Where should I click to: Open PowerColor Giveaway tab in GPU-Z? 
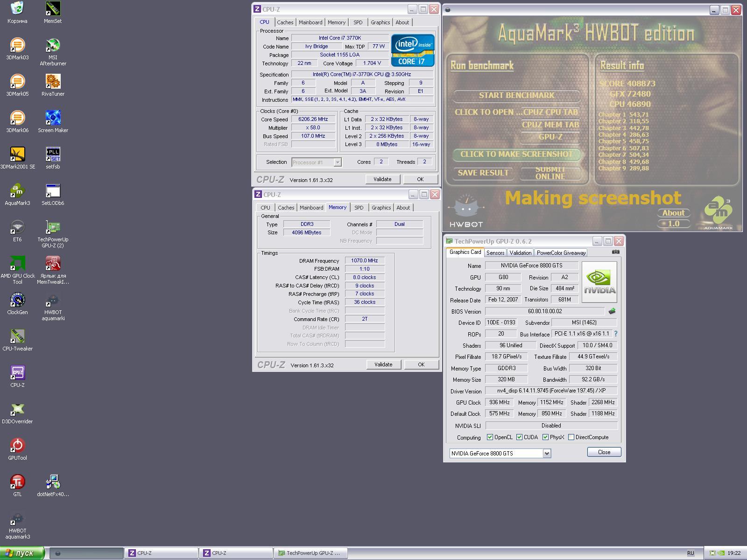point(561,252)
